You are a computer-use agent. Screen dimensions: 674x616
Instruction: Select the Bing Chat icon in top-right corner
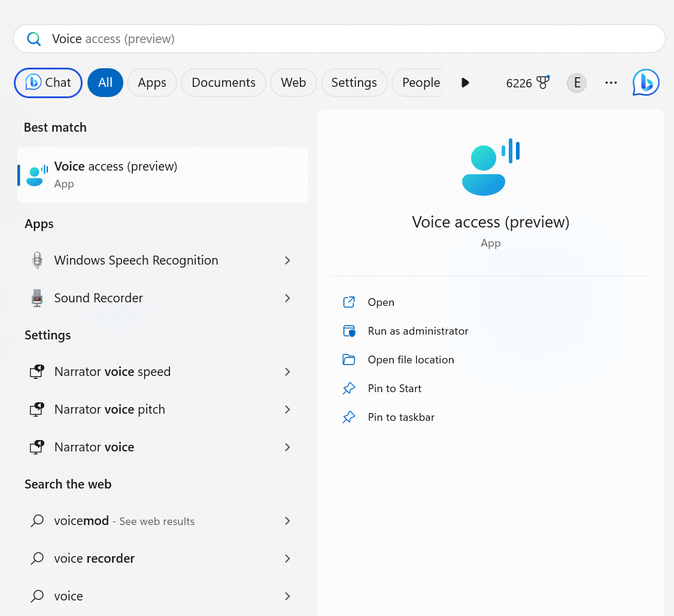[645, 83]
